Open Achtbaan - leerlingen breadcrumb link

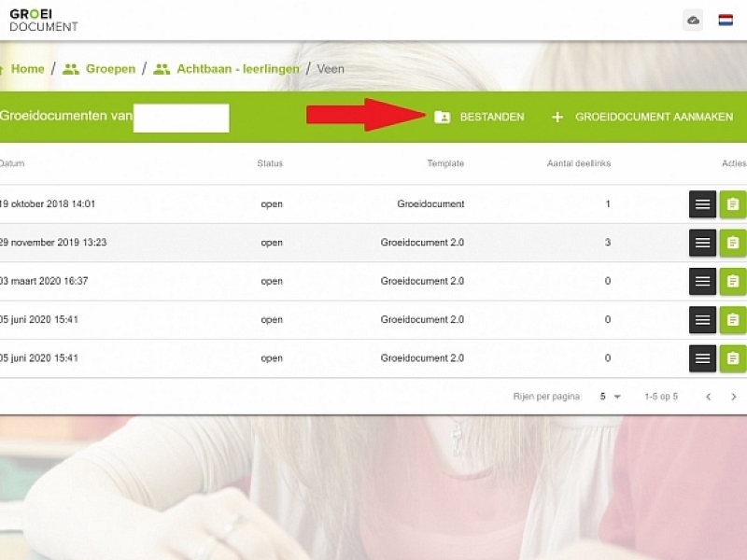point(238,69)
